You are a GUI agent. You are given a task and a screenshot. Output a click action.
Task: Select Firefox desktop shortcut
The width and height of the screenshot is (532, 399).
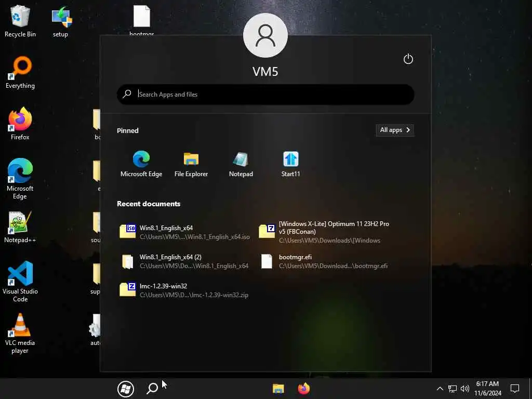point(20,124)
